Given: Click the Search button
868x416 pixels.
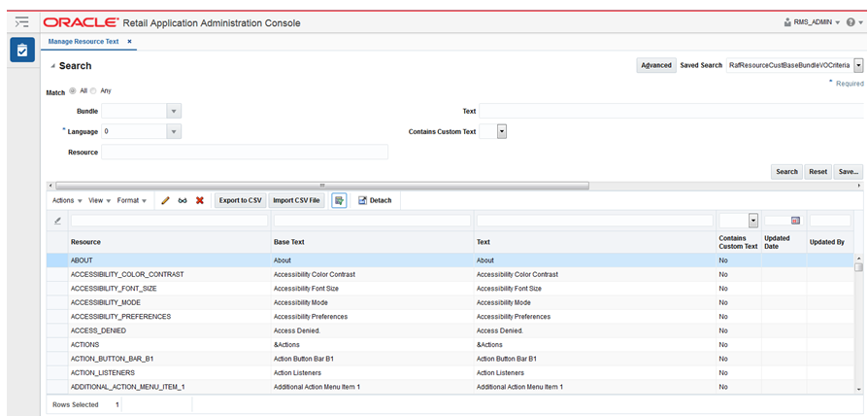Looking at the screenshot, I should 786,172.
